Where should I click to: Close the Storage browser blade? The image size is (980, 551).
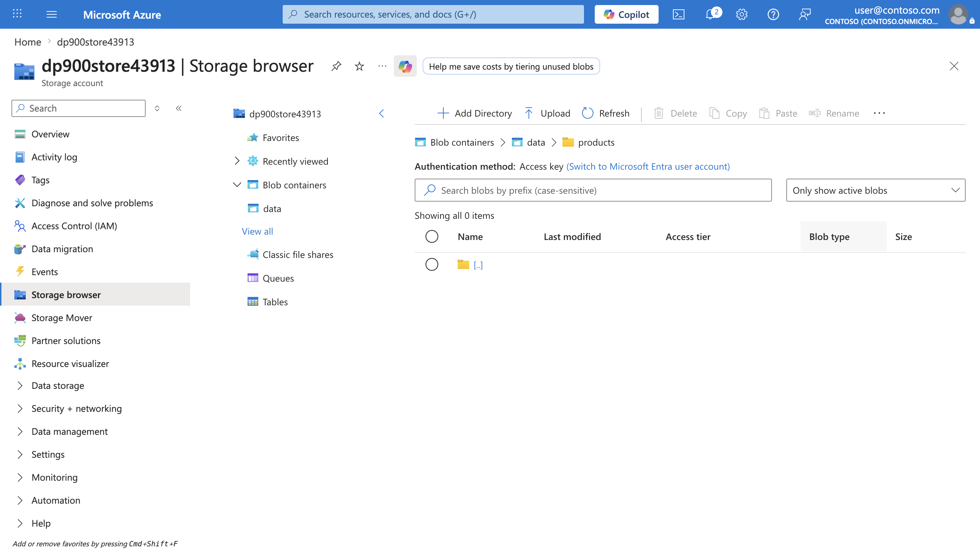954,66
